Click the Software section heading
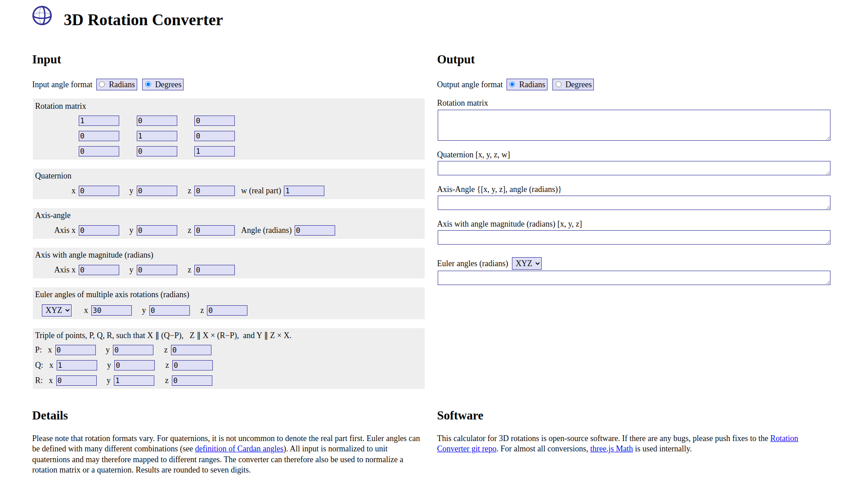The height and width of the screenshot is (504, 848). pos(460,415)
